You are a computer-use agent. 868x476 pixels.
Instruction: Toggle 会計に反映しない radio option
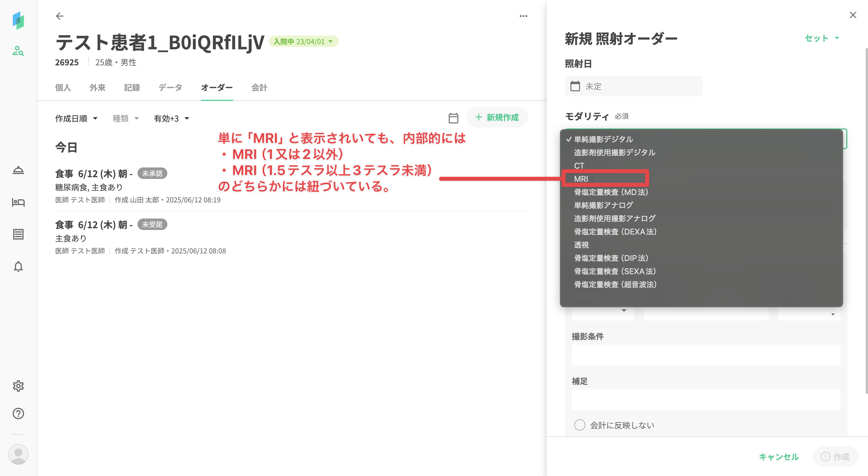580,425
